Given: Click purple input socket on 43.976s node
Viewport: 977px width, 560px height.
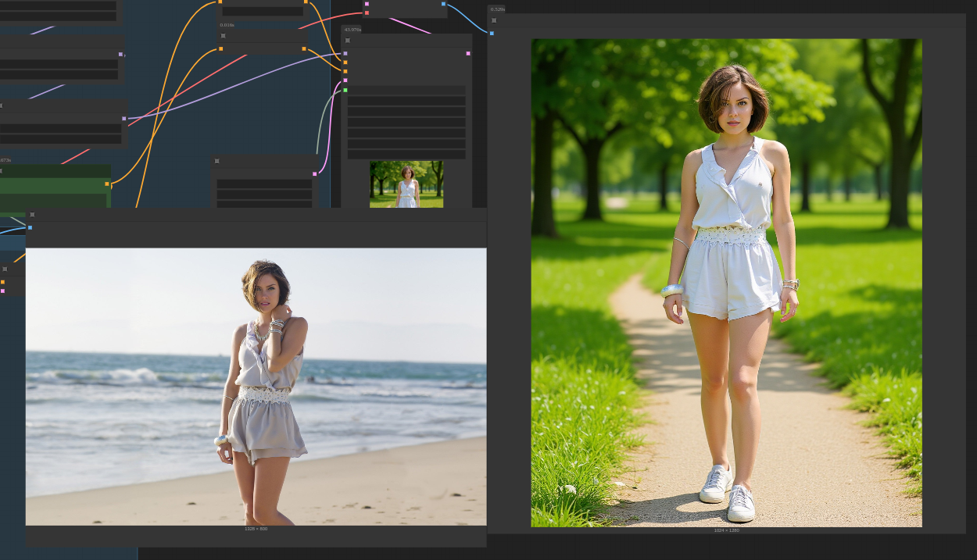Looking at the screenshot, I should (x=345, y=53).
